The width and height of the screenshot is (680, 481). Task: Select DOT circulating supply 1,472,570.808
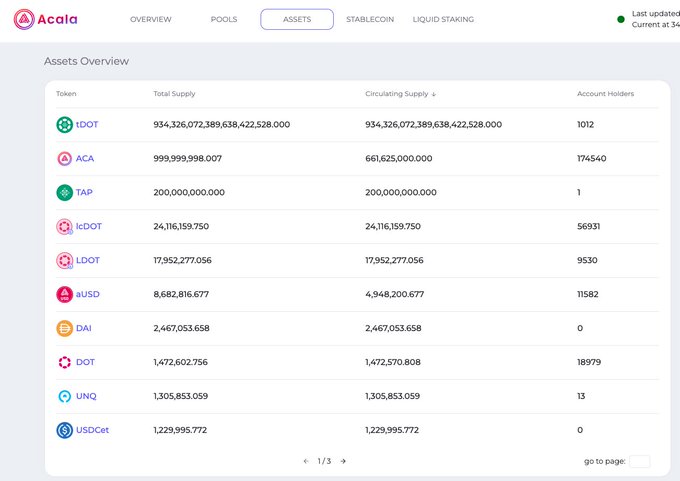point(393,362)
